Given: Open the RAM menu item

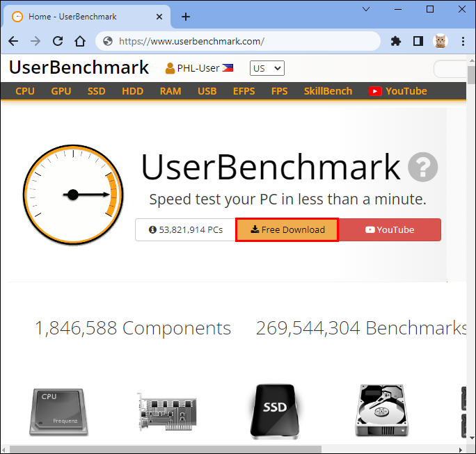Looking at the screenshot, I should click(170, 91).
